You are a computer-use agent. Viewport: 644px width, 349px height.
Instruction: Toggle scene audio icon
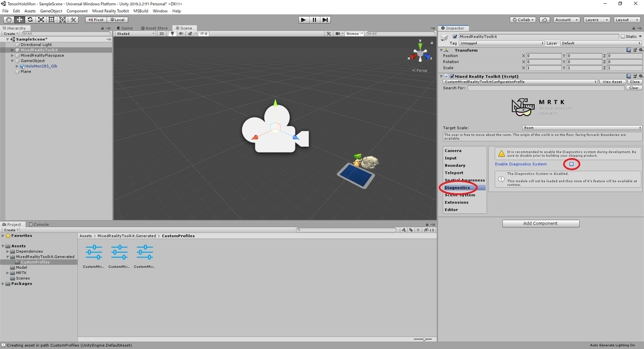180,33
